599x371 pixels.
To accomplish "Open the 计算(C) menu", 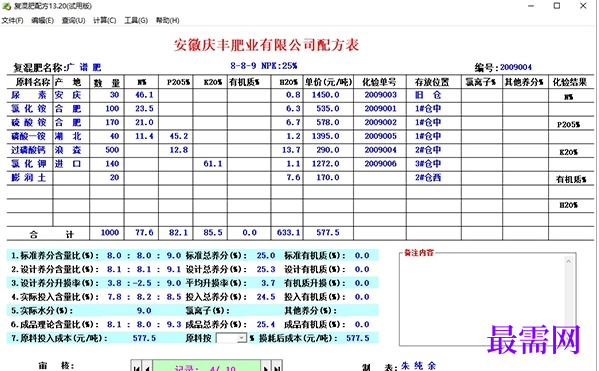I will (105, 20).
